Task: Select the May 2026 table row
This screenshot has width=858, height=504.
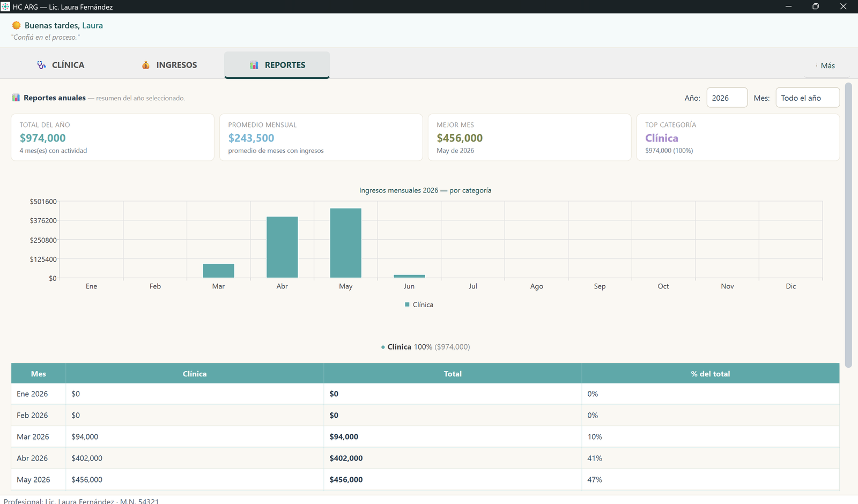Action: (x=425, y=479)
